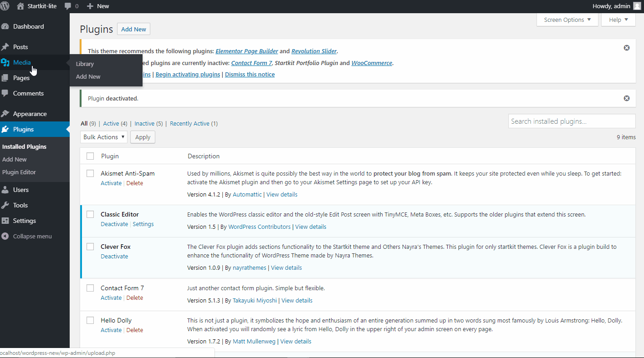Screen dimensions: 644x358
Task: Click the Collapse menu arrow icon
Action: click(5, 236)
